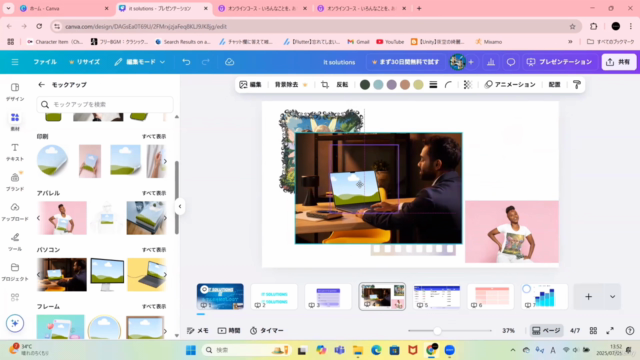Image resolution: width=640 pixels, height=360 pixels.
Task: Open the プロジェクト panel
Action: [15, 272]
